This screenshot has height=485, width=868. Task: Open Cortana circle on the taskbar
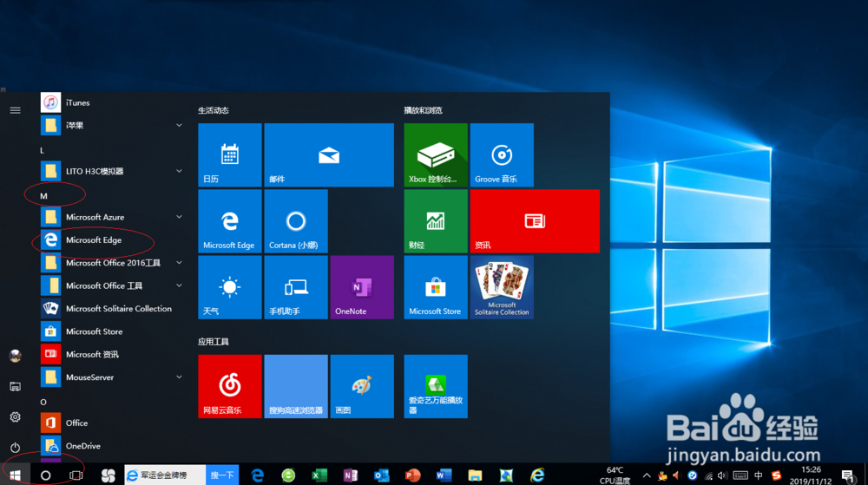[45, 475]
